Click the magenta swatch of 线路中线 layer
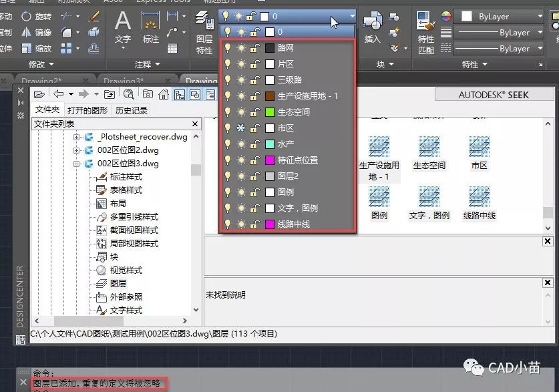The image size is (559, 392). tap(270, 224)
